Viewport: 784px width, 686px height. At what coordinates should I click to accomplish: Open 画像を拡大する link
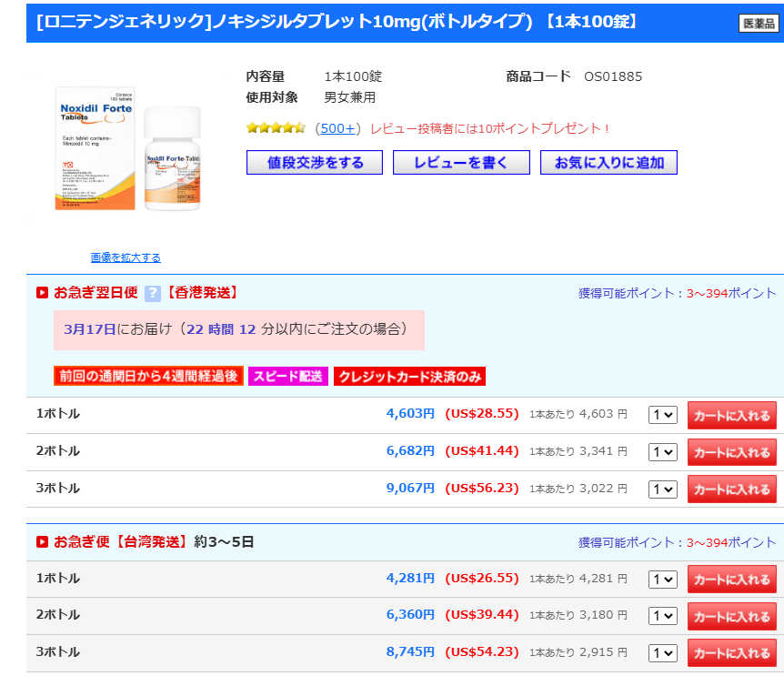pyautogui.click(x=126, y=257)
